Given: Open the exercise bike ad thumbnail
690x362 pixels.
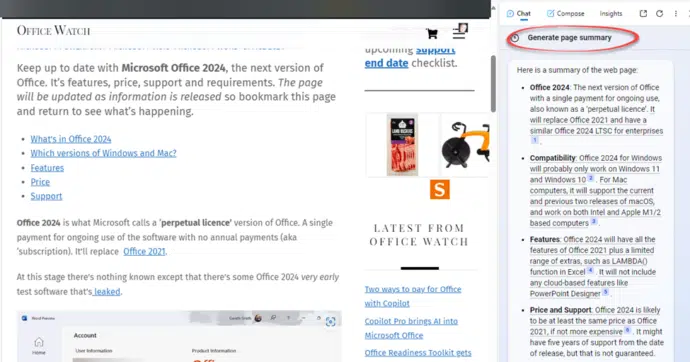Looking at the screenshot, I should [x=466, y=145].
